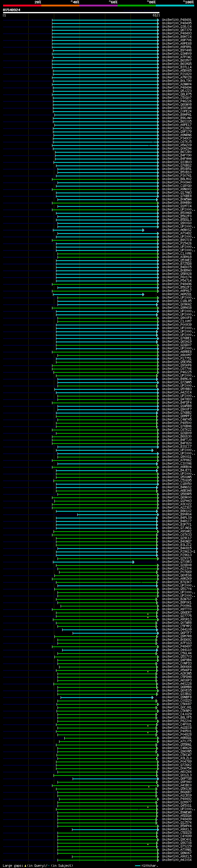This screenshot has width=197, height=868.
Task: Select the UniRef100_A7S4D2 label
Action: (x=176, y=233)
